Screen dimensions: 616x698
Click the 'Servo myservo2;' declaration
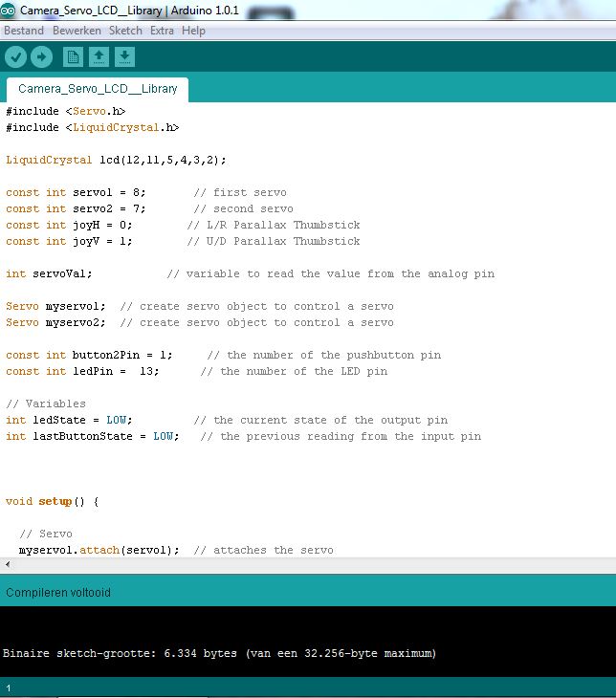pyautogui.click(x=55, y=323)
